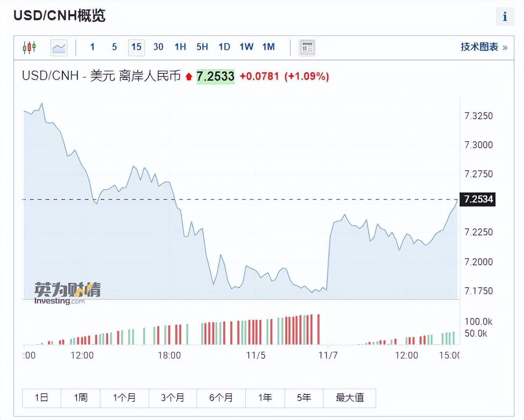Select the 1-minute interval
524x420 pixels.
point(92,47)
